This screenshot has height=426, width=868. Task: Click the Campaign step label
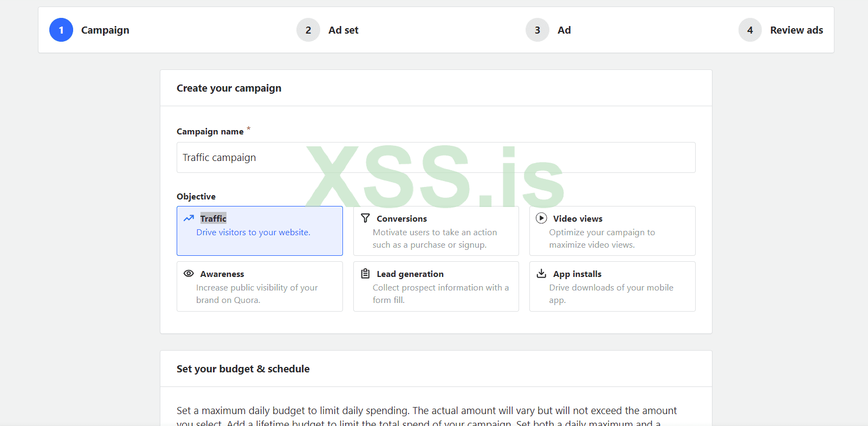point(105,30)
